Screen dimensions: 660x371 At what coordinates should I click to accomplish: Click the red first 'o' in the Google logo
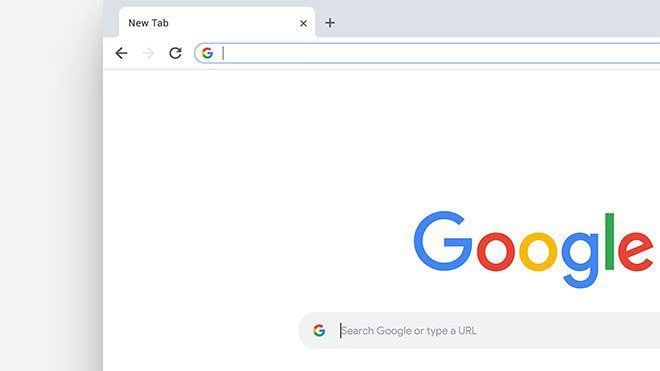coord(495,251)
